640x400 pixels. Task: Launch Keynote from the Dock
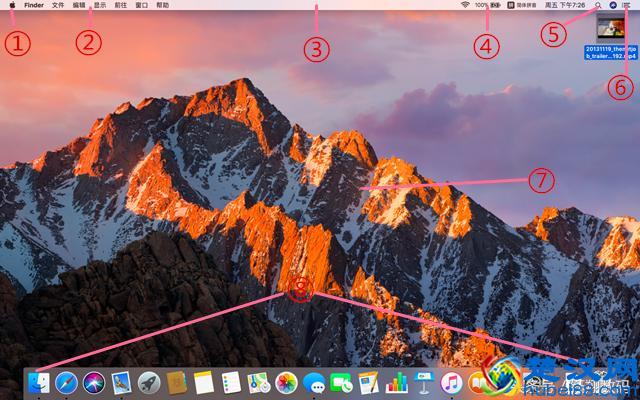tap(424, 383)
